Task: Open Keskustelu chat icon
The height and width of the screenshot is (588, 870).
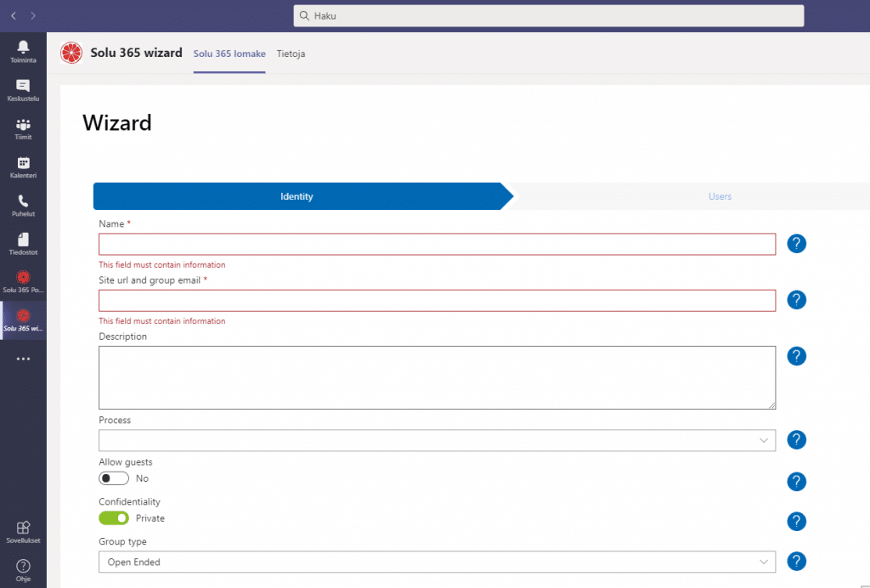Action: click(x=23, y=89)
